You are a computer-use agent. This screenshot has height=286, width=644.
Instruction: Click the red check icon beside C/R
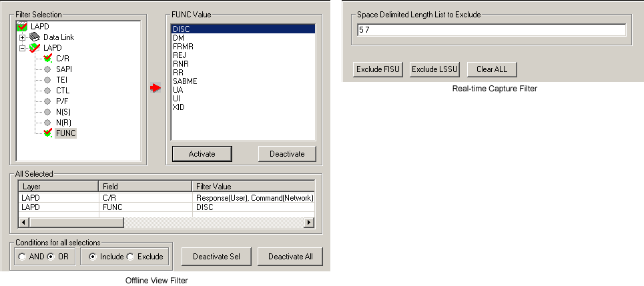pyautogui.click(x=47, y=58)
